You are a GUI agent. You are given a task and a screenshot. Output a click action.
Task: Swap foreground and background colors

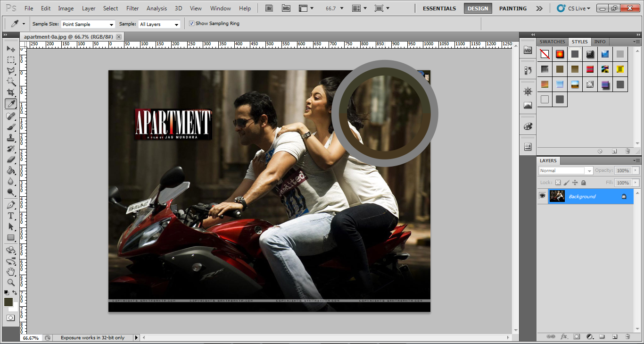point(15,293)
